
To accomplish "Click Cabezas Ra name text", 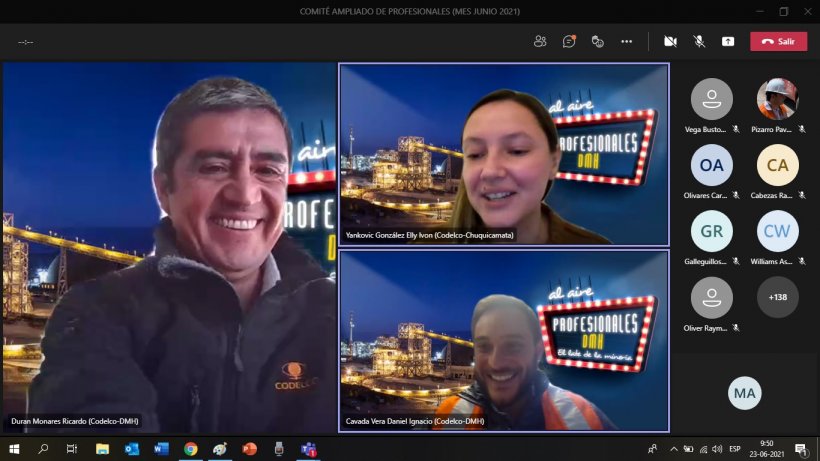I will pyautogui.click(x=771, y=195).
